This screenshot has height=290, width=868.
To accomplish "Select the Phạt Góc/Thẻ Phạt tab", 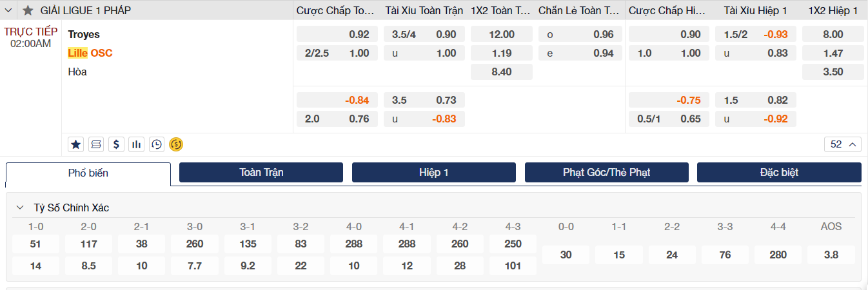I will 606,172.
